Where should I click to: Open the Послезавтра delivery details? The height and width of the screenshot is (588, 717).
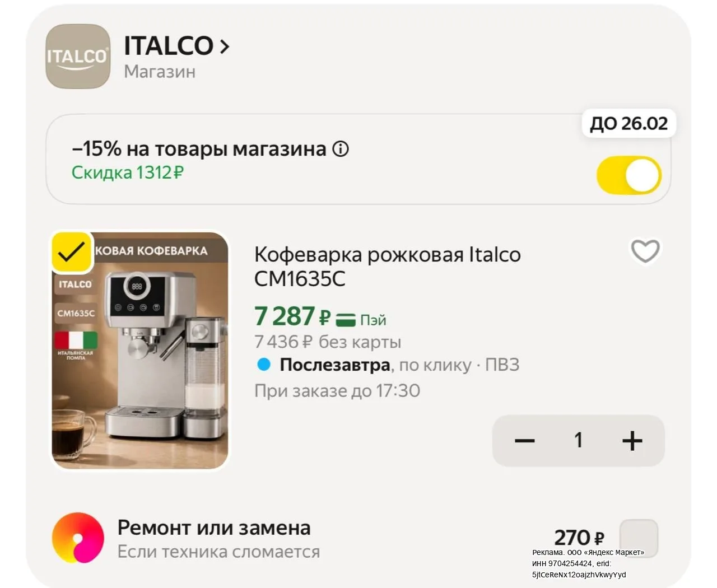(335, 365)
